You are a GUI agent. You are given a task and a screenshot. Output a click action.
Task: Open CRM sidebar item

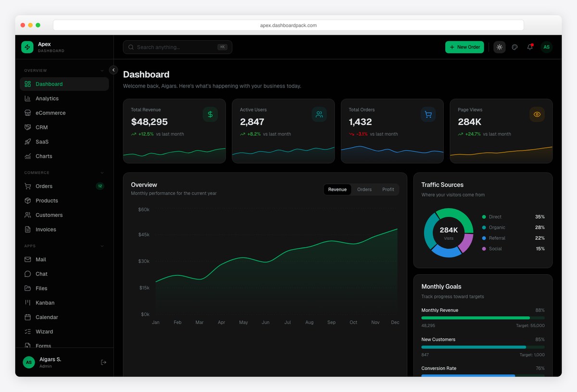point(64,127)
